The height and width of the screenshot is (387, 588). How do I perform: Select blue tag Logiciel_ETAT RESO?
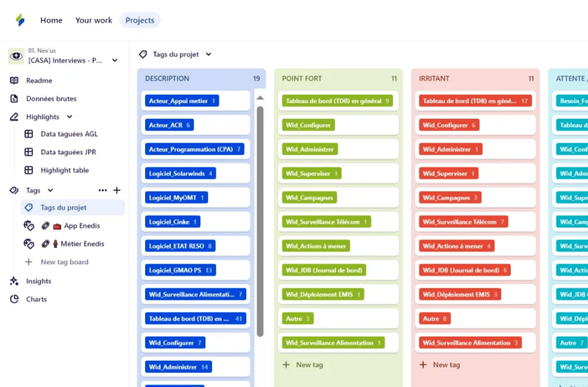coord(180,246)
